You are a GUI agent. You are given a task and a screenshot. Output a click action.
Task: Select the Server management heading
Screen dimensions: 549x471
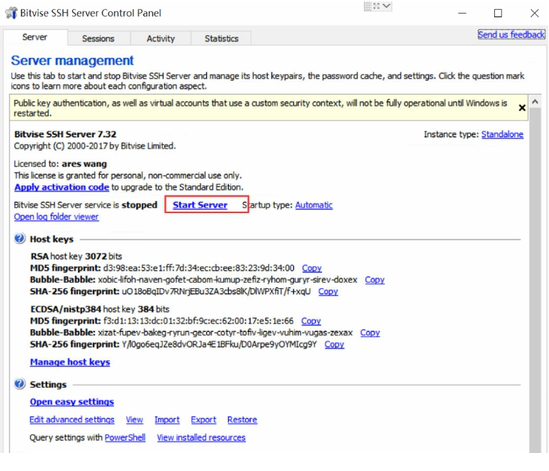[72, 61]
